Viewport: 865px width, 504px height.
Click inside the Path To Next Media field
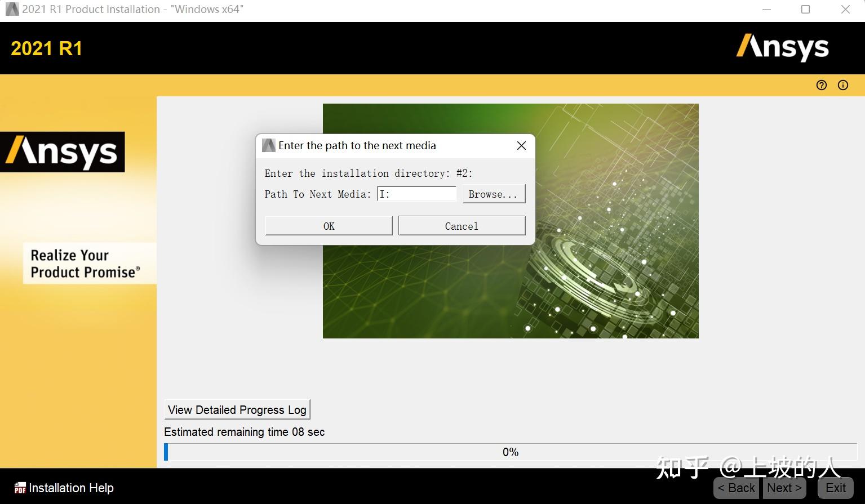click(417, 194)
